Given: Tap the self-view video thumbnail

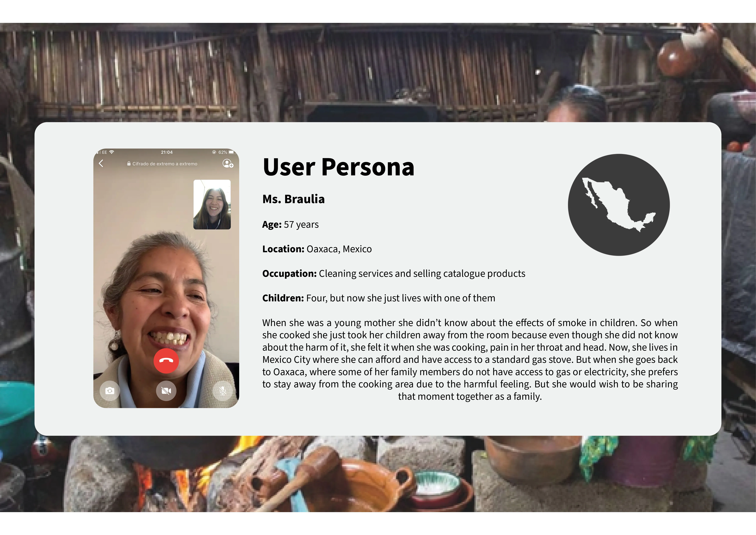Looking at the screenshot, I should (x=212, y=204).
